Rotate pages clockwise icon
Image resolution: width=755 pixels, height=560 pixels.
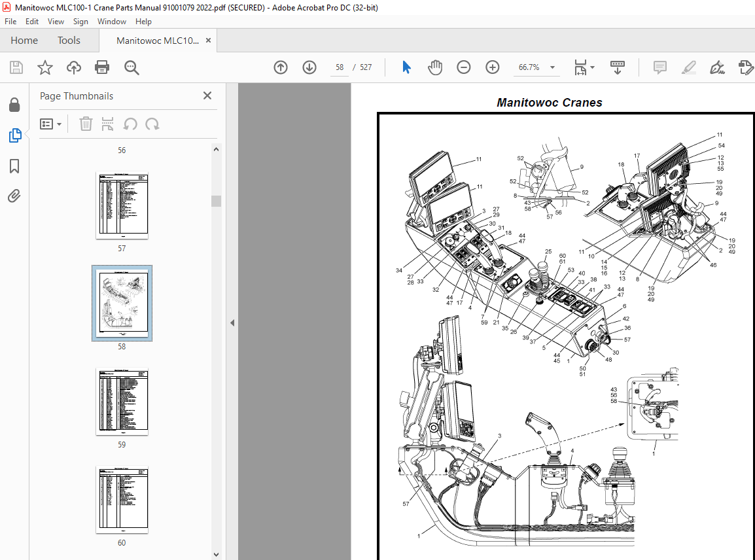[x=152, y=124]
